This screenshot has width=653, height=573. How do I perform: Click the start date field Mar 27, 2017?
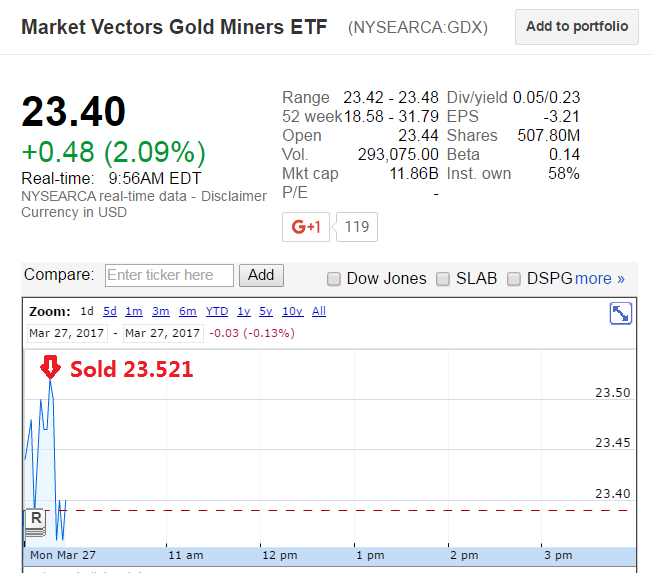pyautogui.click(x=65, y=333)
